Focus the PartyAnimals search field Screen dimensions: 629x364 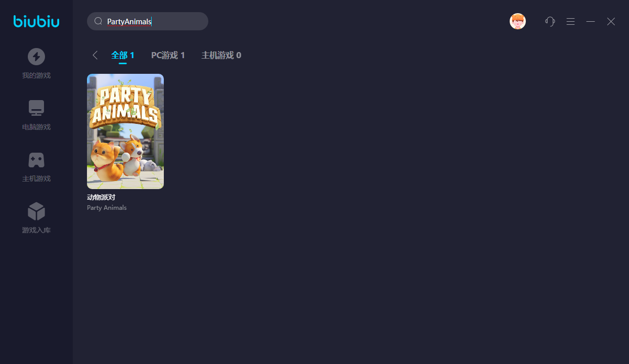point(152,21)
